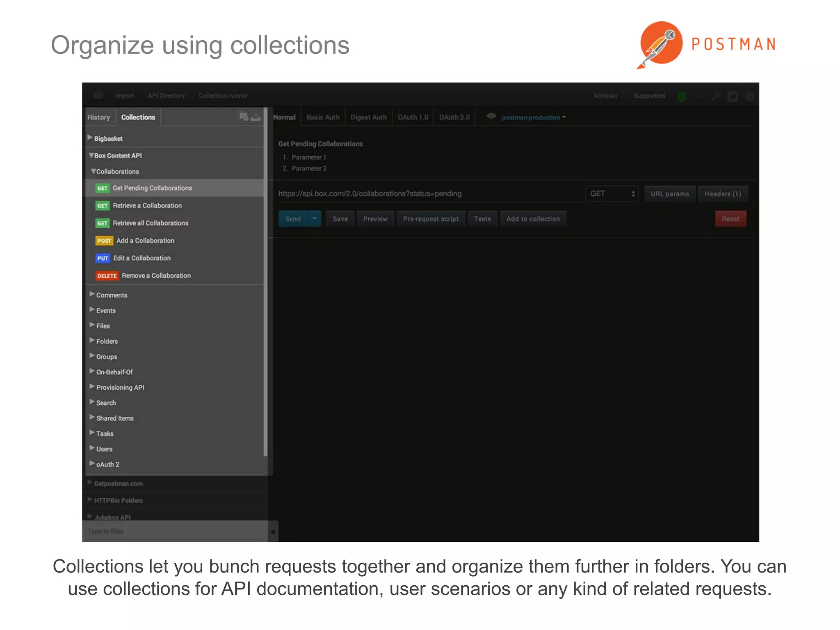Select the Normal auth tab

(x=284, y=117)
